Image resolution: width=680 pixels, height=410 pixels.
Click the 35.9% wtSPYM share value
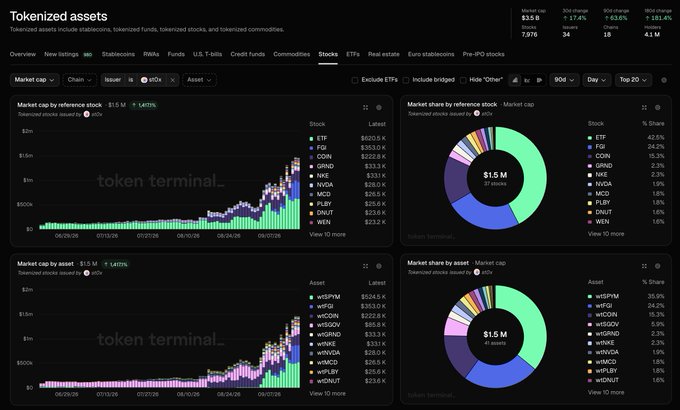656,296
